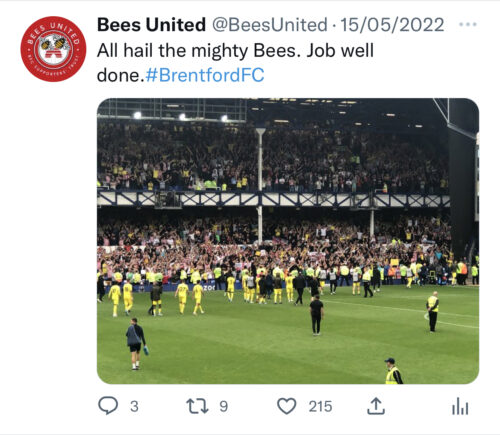Open the Bees United round red avatar

[x=53, y=49]
